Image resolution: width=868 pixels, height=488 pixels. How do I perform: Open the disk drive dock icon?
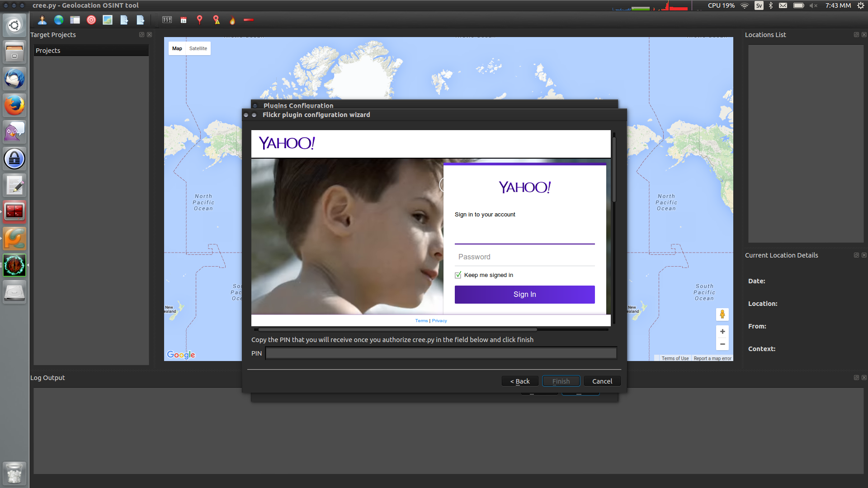coord(14,292)
